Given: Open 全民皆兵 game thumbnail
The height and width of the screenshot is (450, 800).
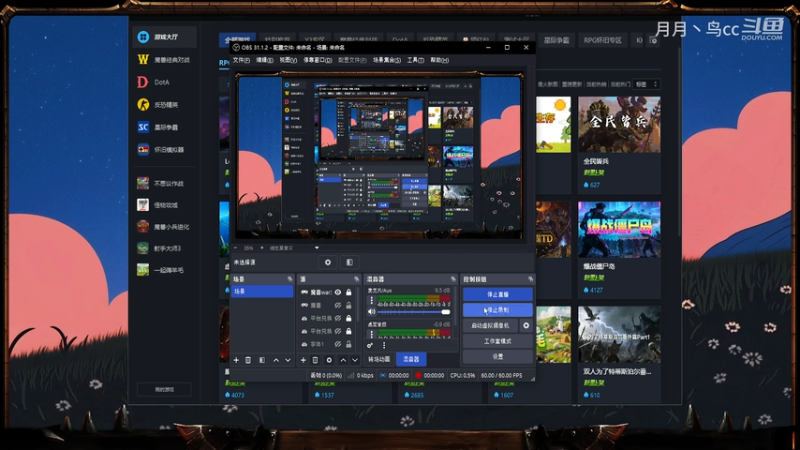Looking at the screenshot, I should coord(619,124).
